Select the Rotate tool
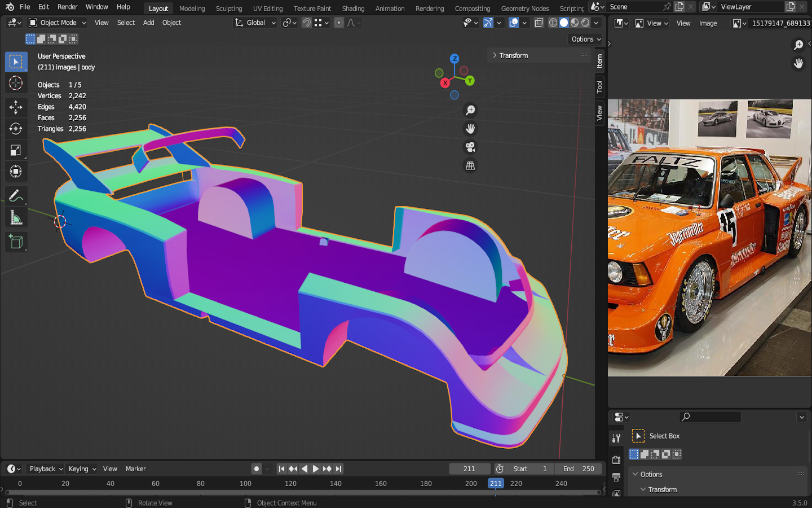 click(x=16, y=129)
